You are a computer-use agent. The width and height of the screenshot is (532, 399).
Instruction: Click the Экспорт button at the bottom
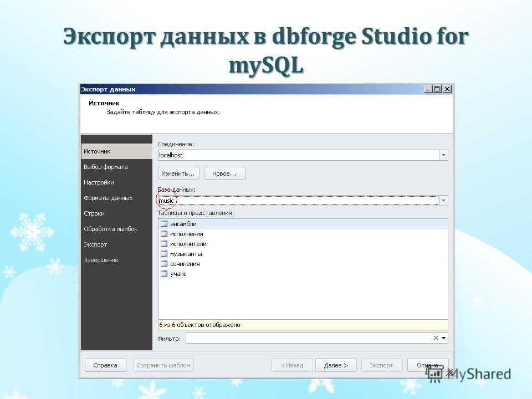pyautogui.click(x=382, y=365)
